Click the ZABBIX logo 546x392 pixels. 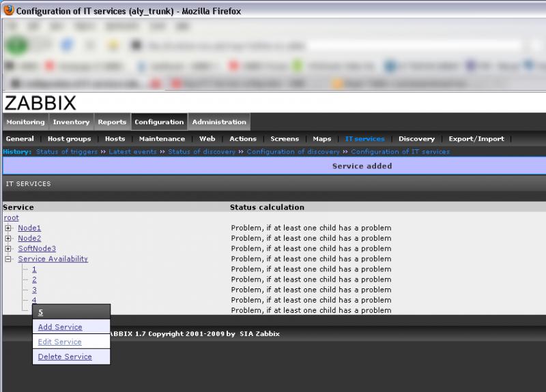[x=40, y=103]
